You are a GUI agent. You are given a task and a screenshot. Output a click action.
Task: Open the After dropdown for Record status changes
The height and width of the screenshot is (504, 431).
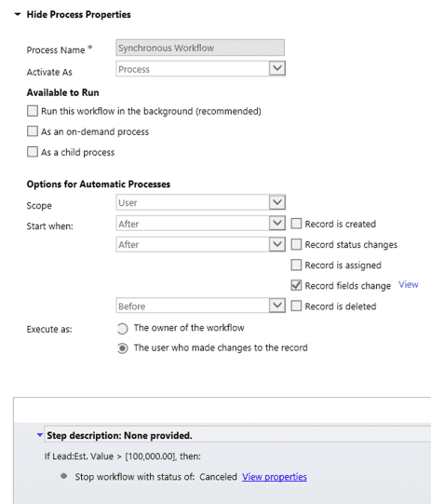coord(200,244)
